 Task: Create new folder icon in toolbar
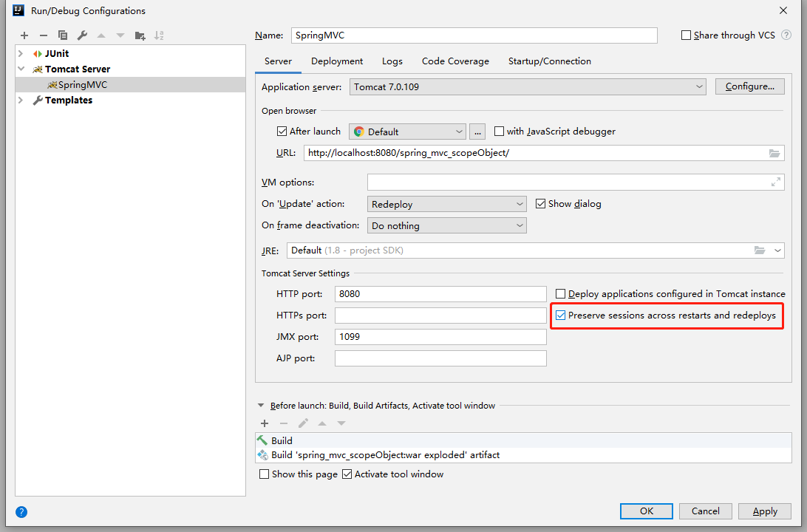click(x=140, y=35)
